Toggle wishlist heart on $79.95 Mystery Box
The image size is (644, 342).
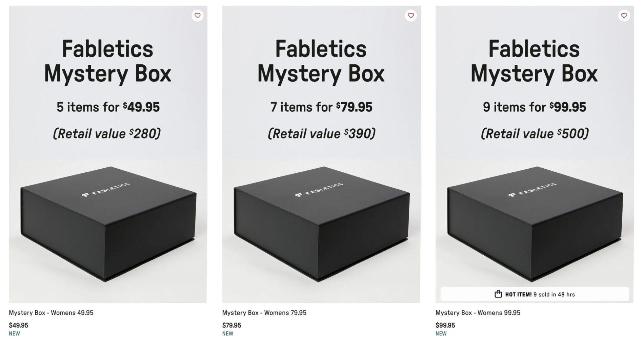click(x=410, y=16)
